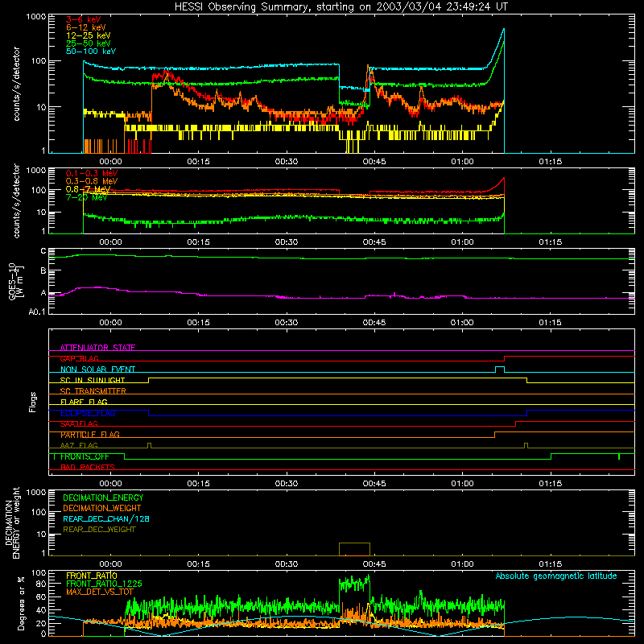Viewport: 644px width, 644px height.
Task: Select the FRONTS_OFF flag label
Action: (x=85, y=456)
